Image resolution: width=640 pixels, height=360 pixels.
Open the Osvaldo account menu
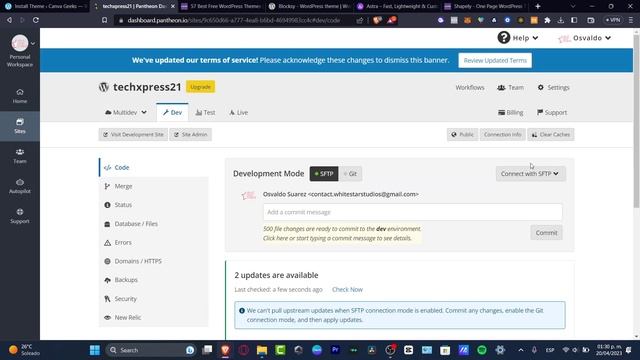[x=584, y=38]
